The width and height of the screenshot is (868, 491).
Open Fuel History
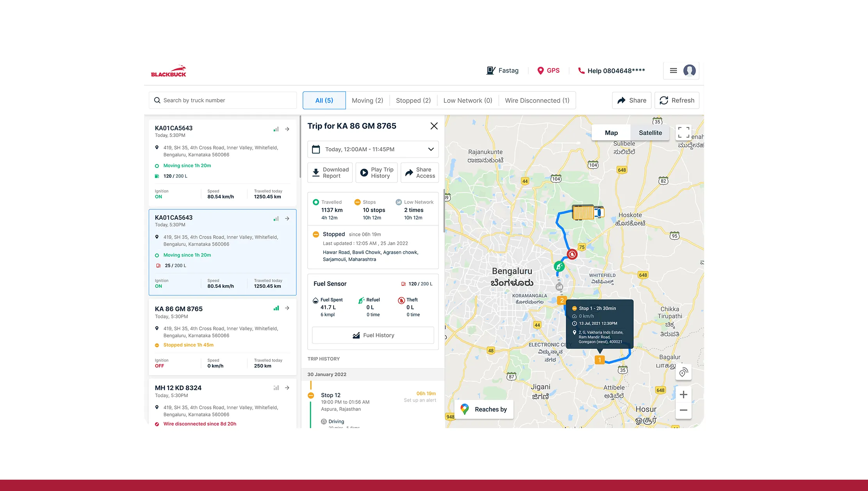click(373, 335)
